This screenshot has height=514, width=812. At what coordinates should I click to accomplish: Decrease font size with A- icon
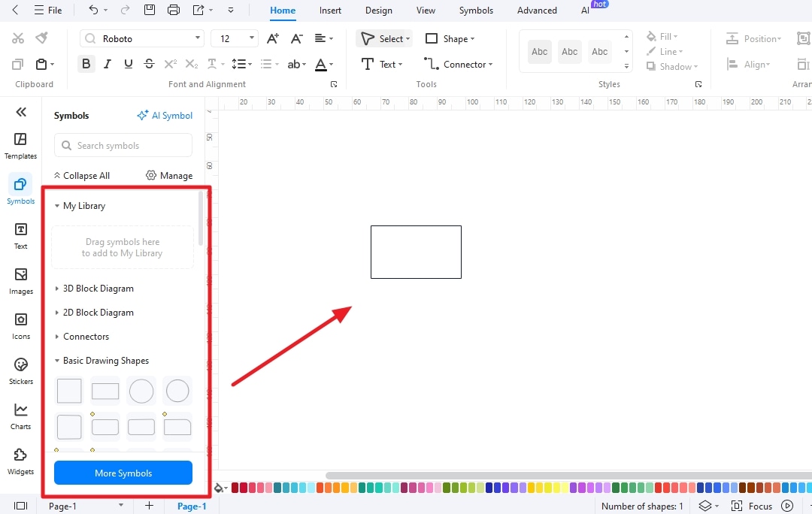(297, 38)
